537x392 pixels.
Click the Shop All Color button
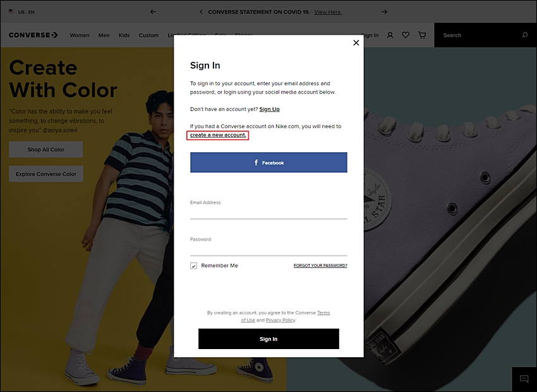click(x=46, y=150)
